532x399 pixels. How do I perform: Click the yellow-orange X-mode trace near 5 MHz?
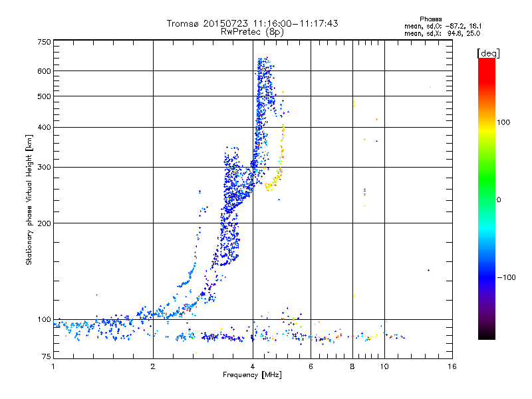(275, 158)
